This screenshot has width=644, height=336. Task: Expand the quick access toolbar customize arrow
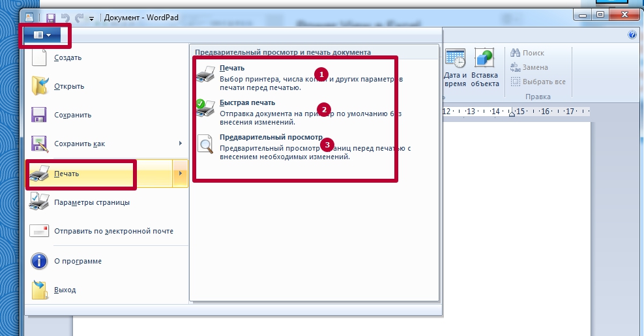pos(91,18)
